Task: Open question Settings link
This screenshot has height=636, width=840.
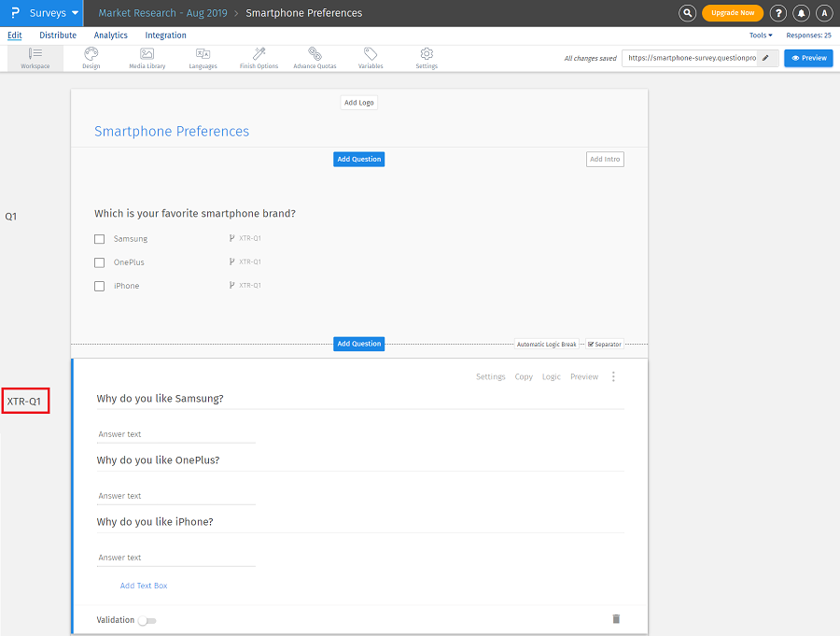Action: (491, 376)
